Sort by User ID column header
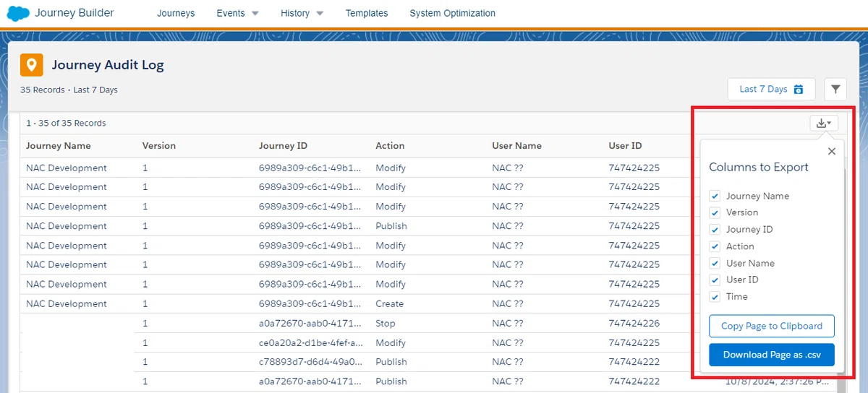 coord(625,145)
